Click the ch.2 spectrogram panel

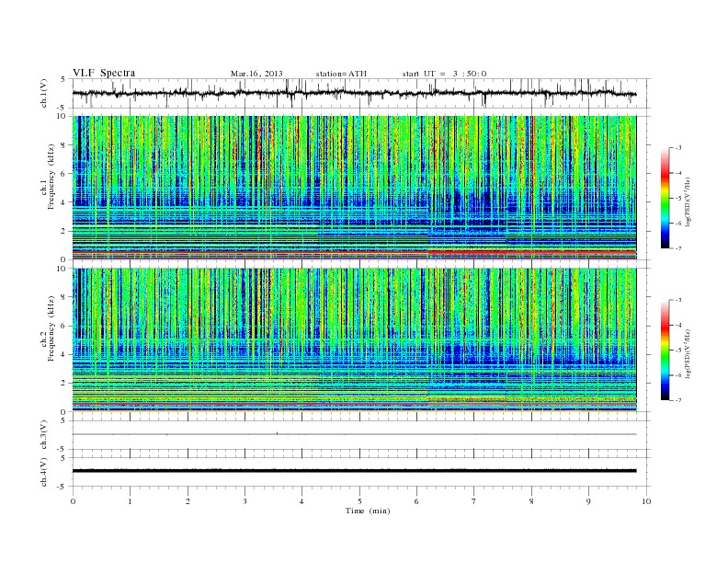pyautogui.click(x=354, y=340)
